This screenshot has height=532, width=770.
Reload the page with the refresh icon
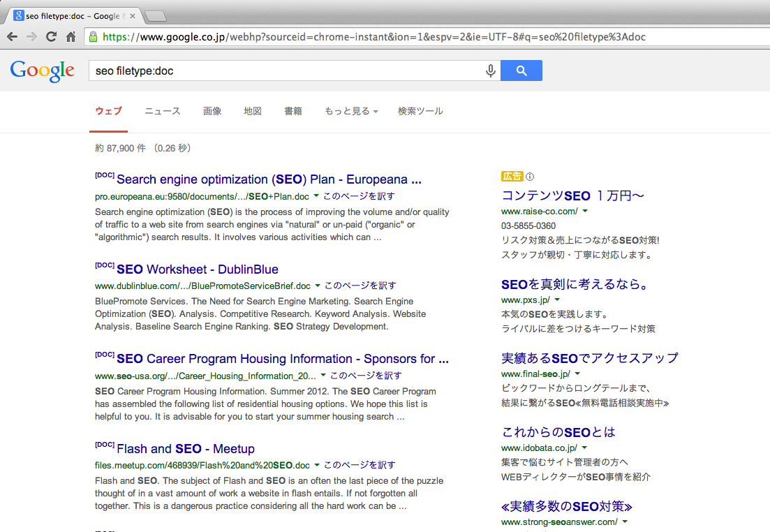[x=51, y=37]
